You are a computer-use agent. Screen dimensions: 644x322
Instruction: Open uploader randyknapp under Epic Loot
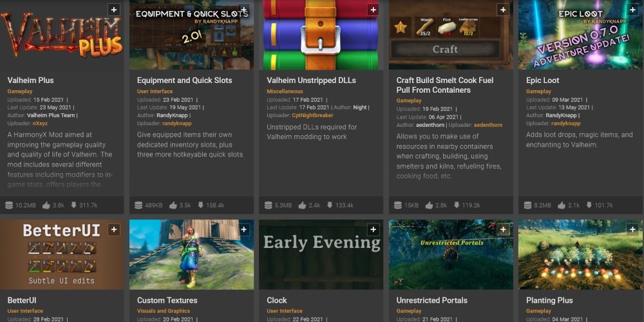click(x=566, y=123)
